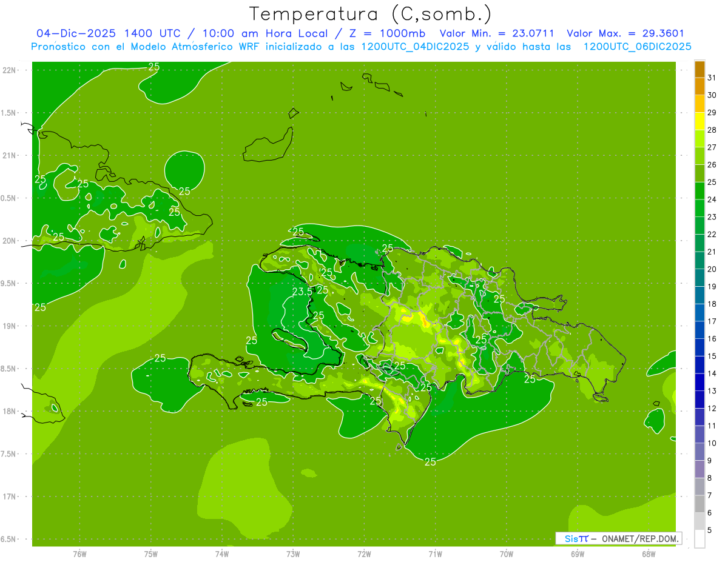Screen dimensions: 728x562
Task: Click the 'Z = 1000mb' level text
Action: pyautogui.click(x=386, y=33)
